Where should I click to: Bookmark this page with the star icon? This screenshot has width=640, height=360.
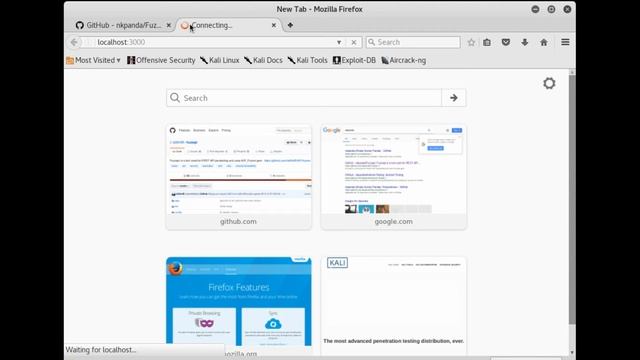click(471, 42)
